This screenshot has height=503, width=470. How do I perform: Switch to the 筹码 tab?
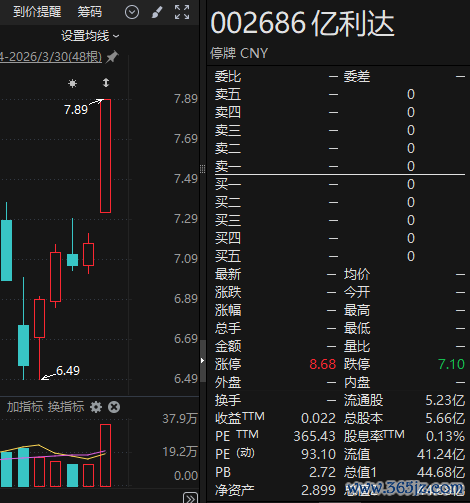tap(89, 12)
